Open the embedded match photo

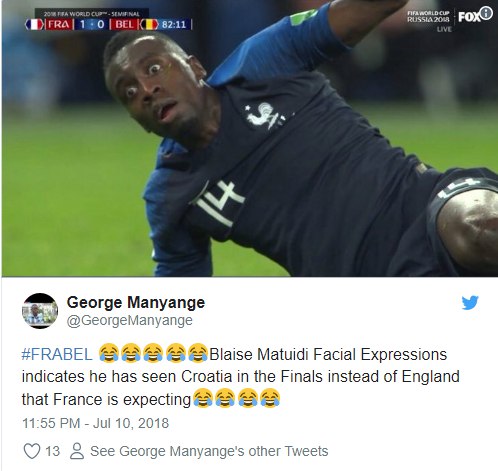(249, 138)
